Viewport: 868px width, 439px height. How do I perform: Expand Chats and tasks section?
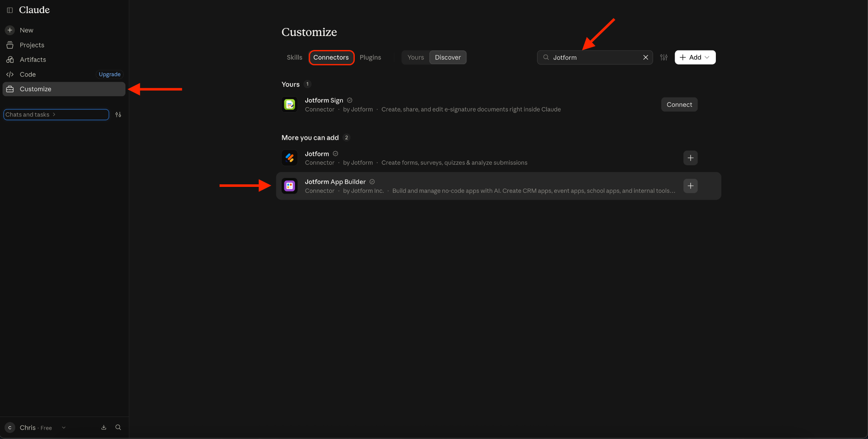56,114
